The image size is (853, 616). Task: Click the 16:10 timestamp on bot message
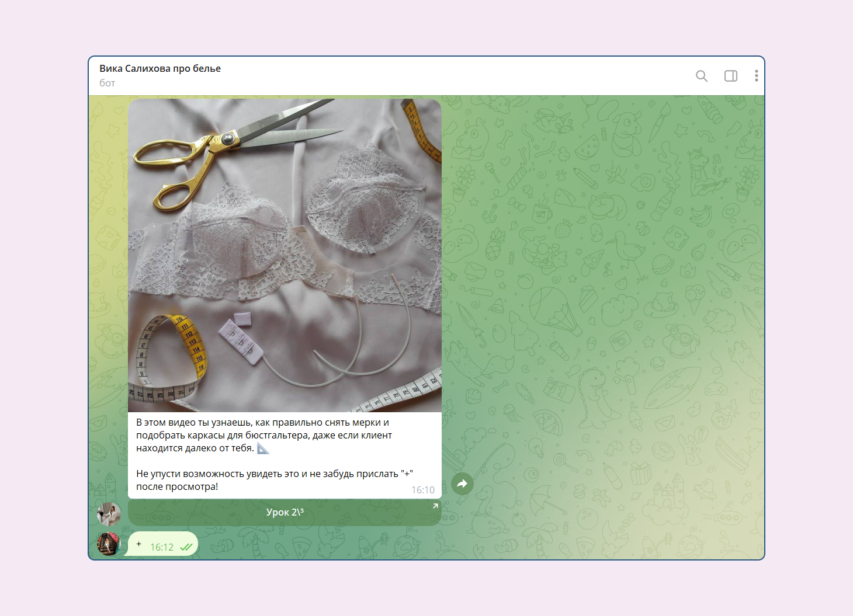[x=423, y=490]
